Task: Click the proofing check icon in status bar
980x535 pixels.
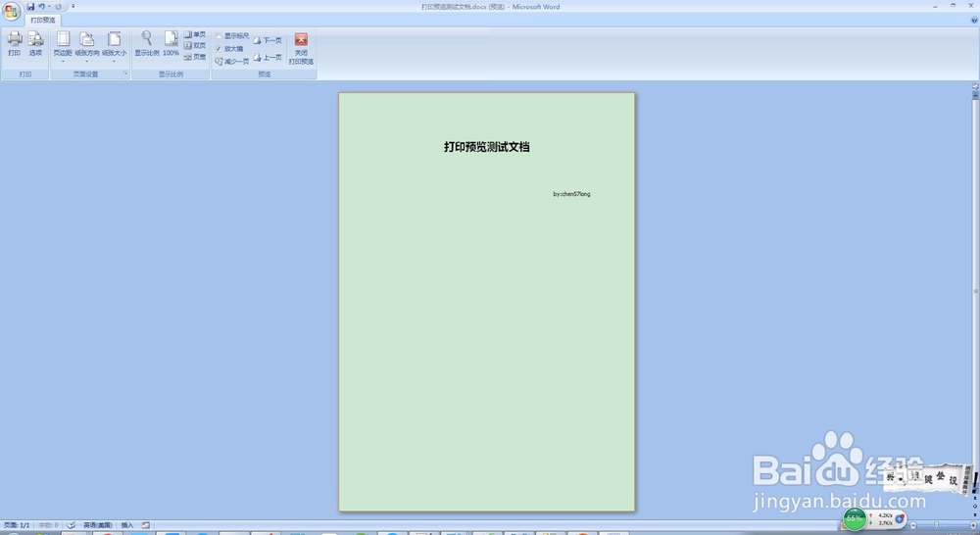Action: [x=72, y=525]
